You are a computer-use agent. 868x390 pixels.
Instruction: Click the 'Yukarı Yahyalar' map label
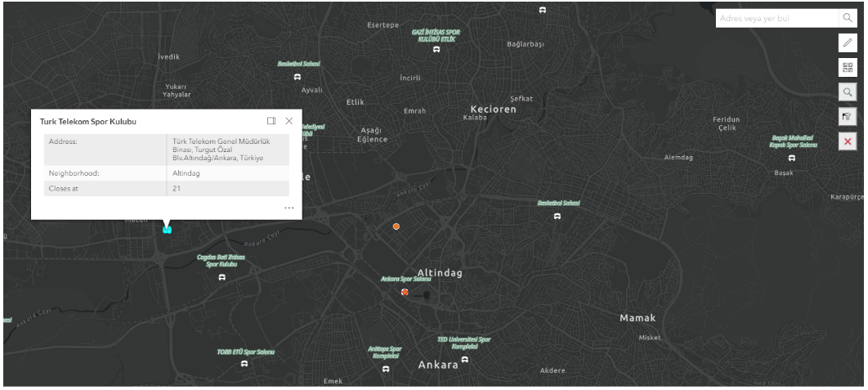177,90
